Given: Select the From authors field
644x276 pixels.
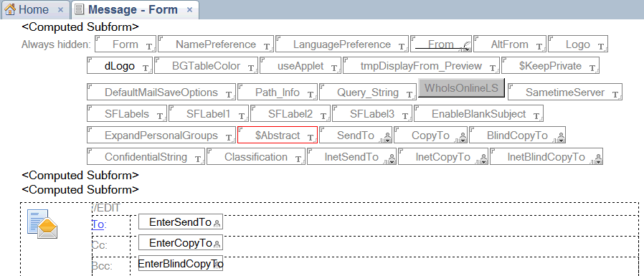Looking at the screenshot, I should (441, 44).
